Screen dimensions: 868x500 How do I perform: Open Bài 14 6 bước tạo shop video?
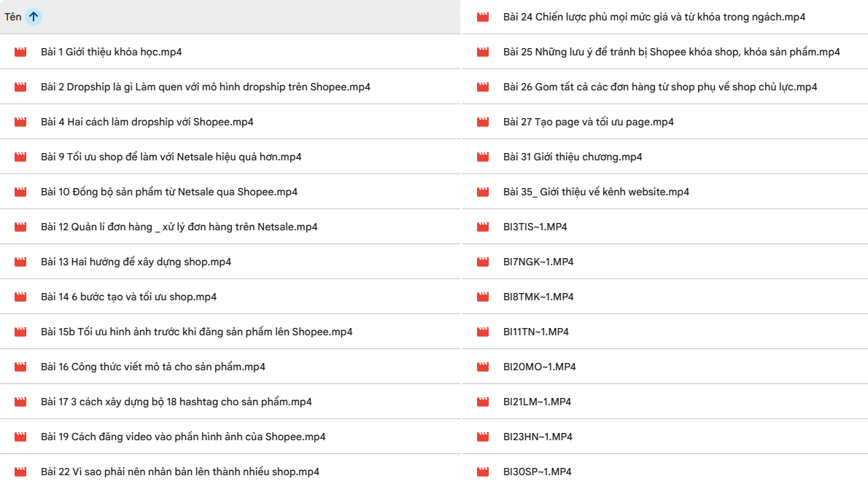(x=128, y=297)
